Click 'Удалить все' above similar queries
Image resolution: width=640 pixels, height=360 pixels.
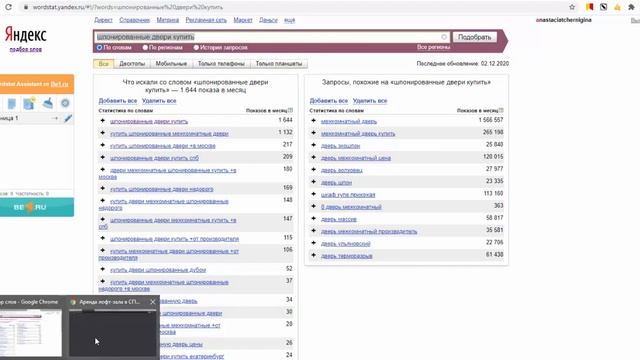pos(370,101)
